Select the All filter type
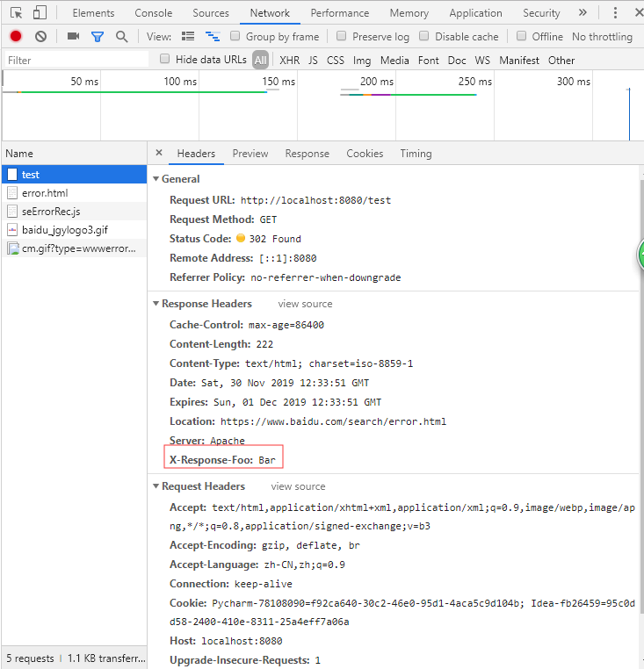Screen dimensions: 644x669 261,61
